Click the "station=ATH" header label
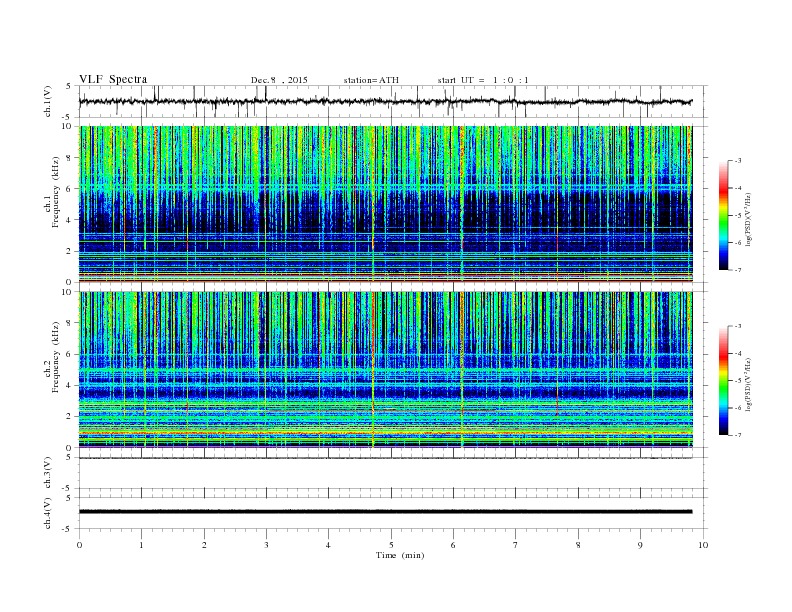The height and width of the screenshot is (612, 792). pos(371,80)
